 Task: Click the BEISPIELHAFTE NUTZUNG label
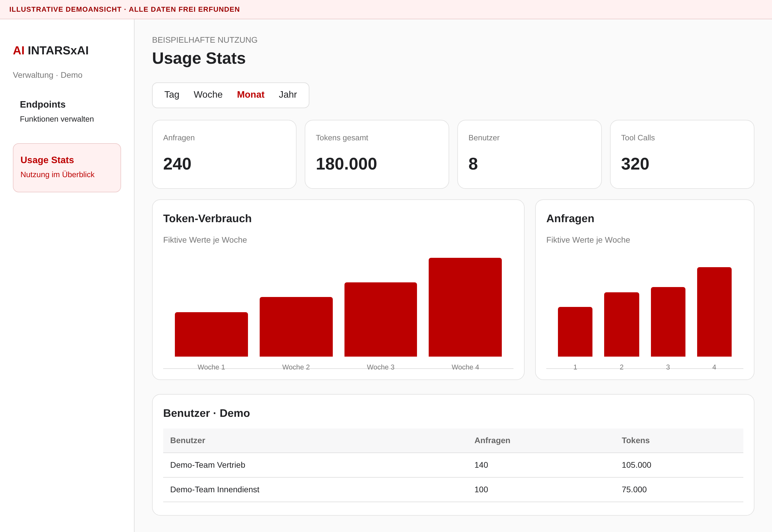(x=205, y=40)
